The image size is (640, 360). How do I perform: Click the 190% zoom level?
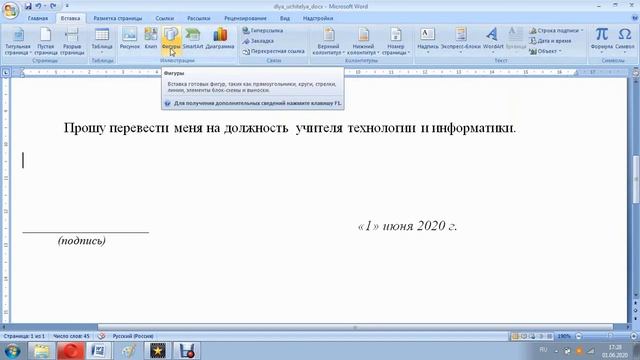point(564,336)
